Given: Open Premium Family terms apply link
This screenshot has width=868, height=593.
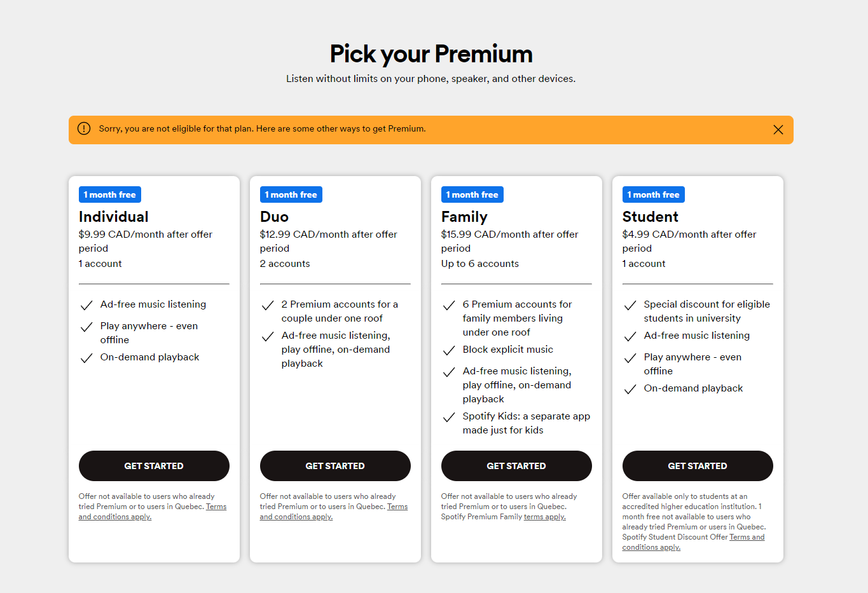Looking at the screenshot, I should (x=545, y=517).
